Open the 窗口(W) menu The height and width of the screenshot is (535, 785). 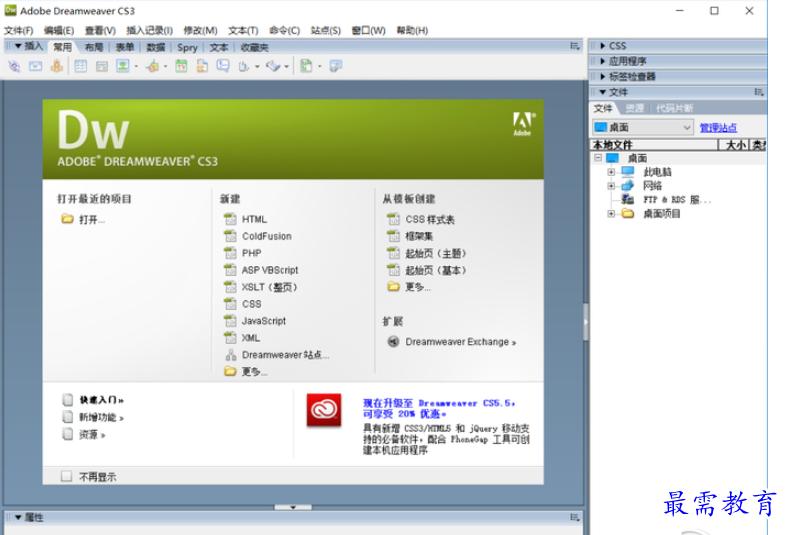coord(368,31)
